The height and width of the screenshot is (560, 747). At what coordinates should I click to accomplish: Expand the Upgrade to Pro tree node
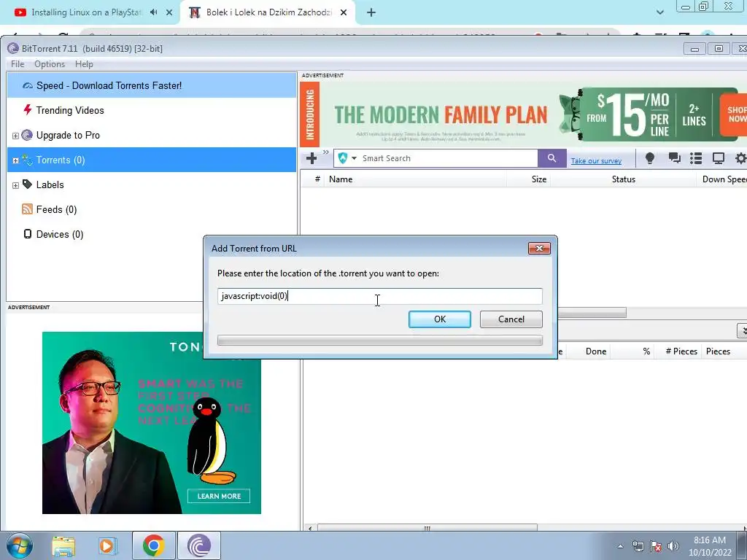(15, 136)
